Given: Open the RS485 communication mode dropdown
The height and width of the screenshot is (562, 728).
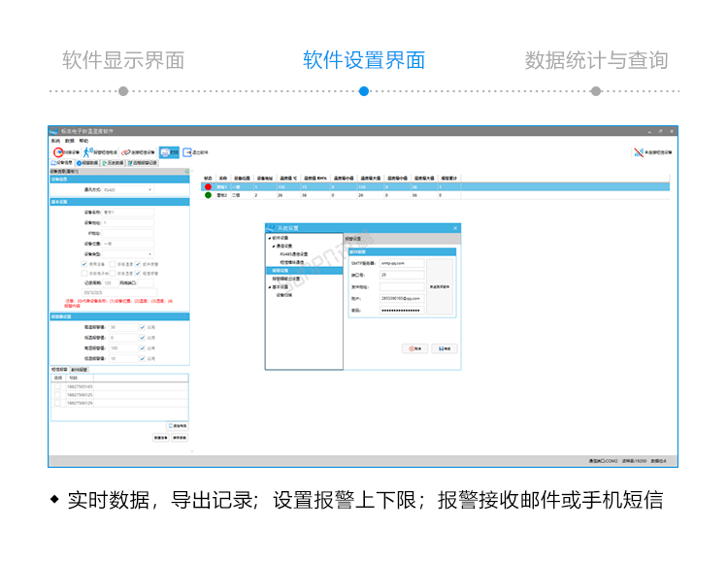Looking at the screenshot, I should 149,190.
